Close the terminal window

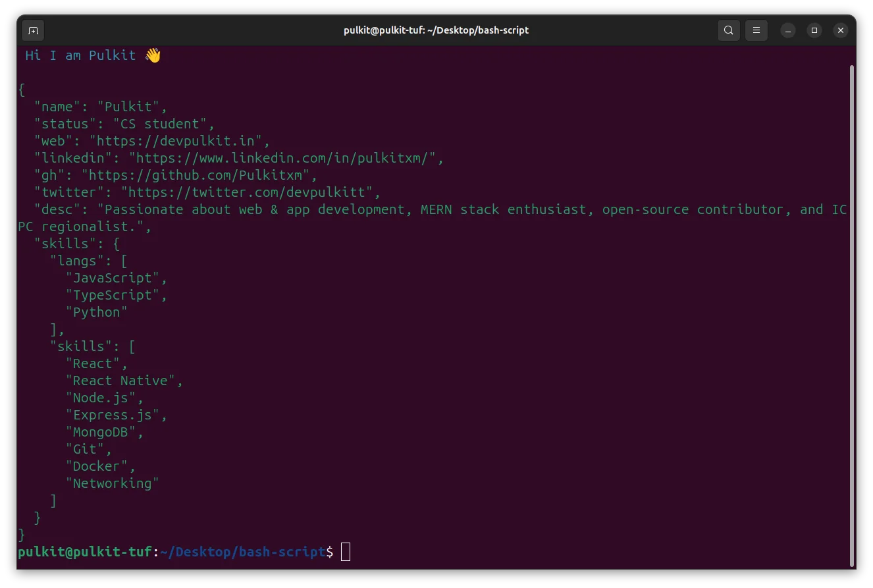tap(840, 30)
